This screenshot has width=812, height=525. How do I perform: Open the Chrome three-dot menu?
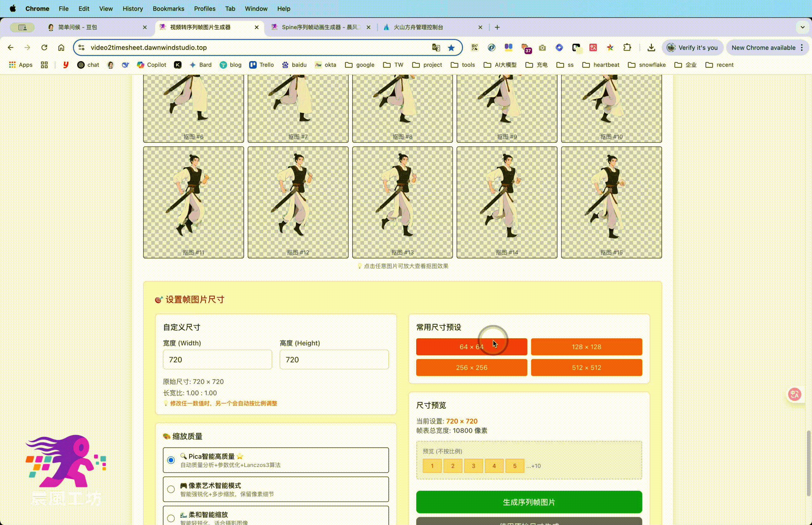point(802,48)
